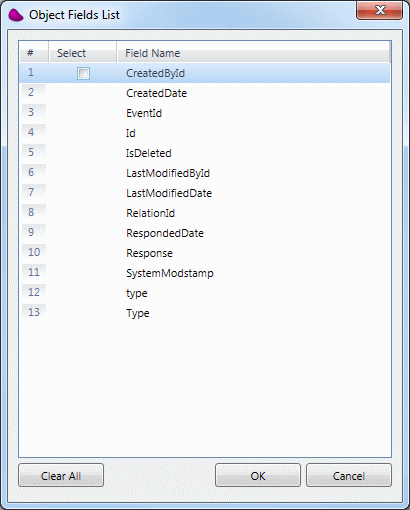Click the Select column header
This screenshot has height=510, width=410.
[x=83, y=53]
